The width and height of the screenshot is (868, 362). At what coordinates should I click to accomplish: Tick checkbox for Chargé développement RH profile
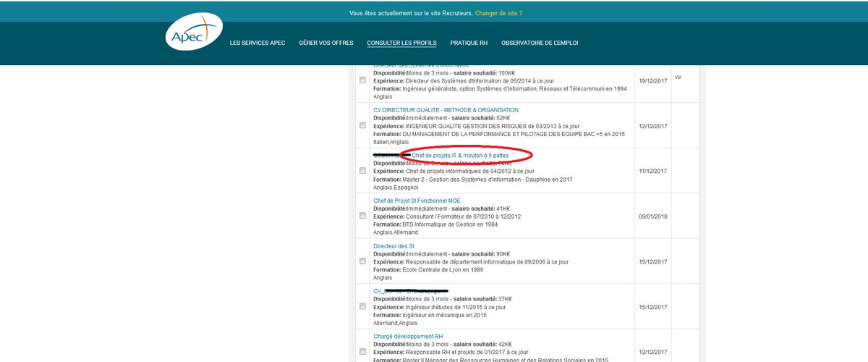pos(362,352)
